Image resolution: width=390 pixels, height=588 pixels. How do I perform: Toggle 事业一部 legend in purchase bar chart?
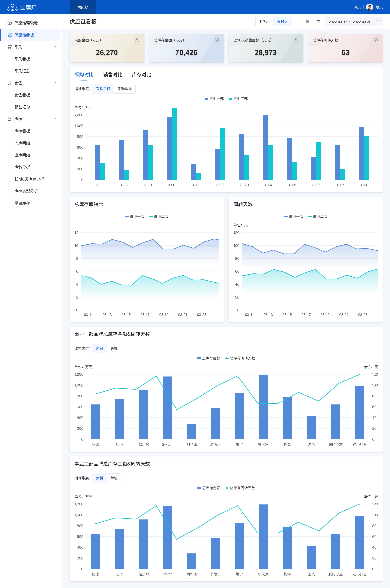(x=214, y=99)
